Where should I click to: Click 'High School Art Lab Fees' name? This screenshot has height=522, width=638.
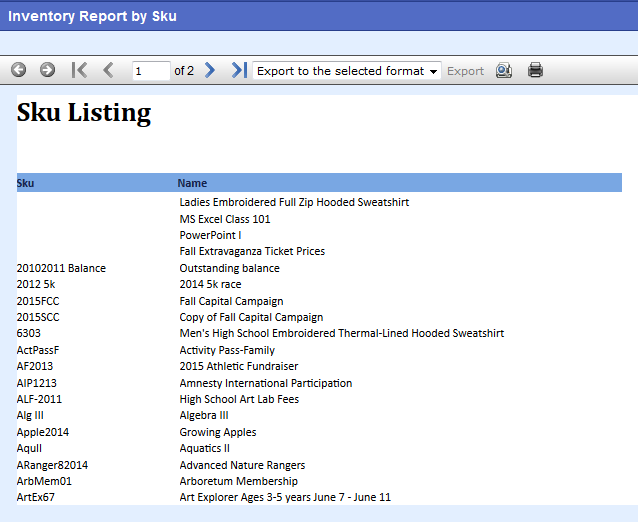[x=239, y=399]
